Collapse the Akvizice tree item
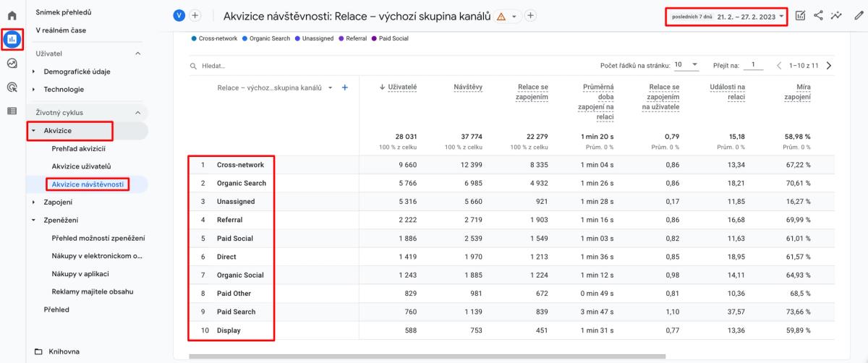The image size is (868, 363). (35, 131)
